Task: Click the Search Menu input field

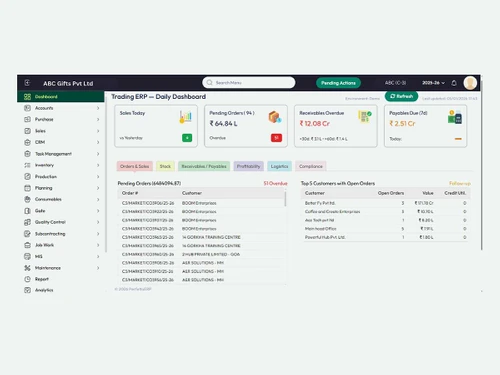Action: tap(249, 83)
